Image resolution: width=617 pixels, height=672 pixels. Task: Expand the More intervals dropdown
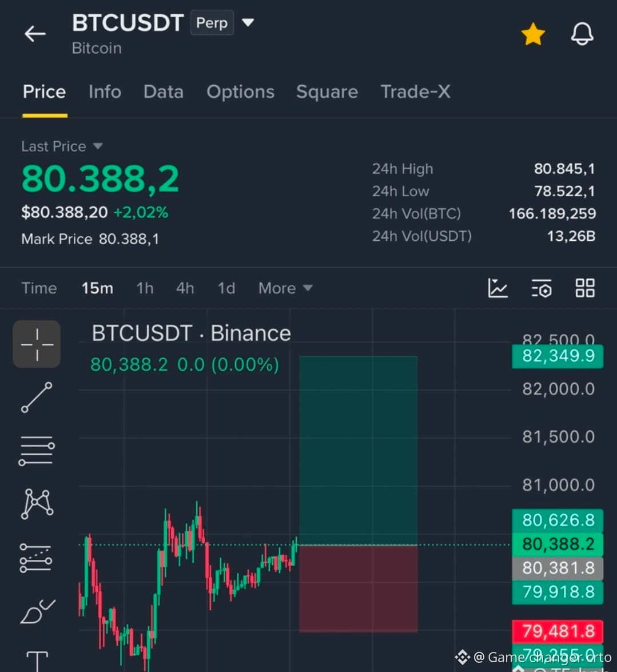point(285,288)
